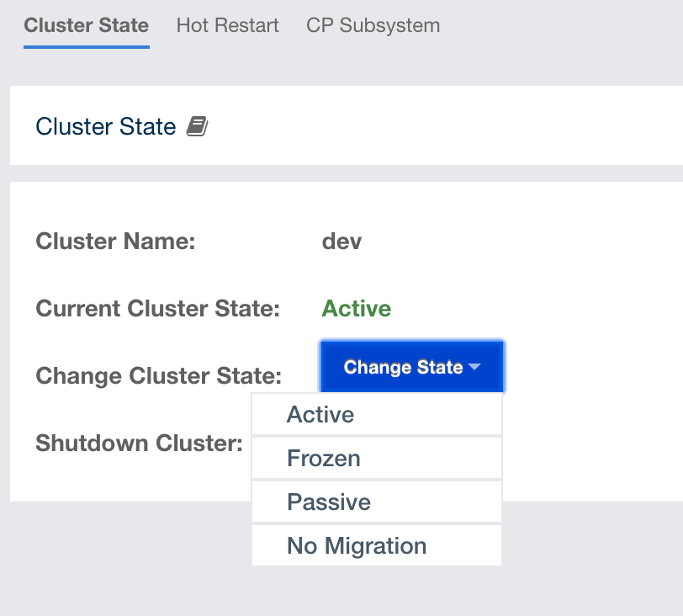The image size is (683, 616).
Task: Click the cluster name value dev
Action: [341, 242]
